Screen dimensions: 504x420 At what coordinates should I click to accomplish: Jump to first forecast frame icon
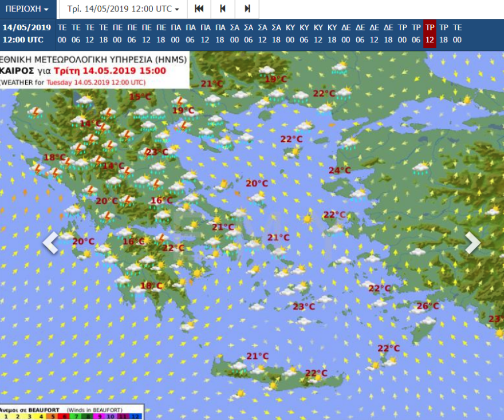(199, 9)
